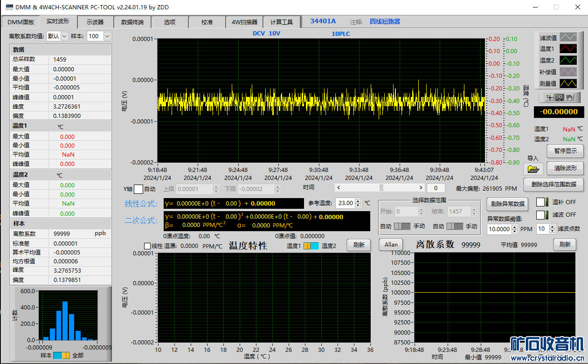Click the import folder icon
The height and width of the screenshot is (364, 588).
[x=533, y=169]
